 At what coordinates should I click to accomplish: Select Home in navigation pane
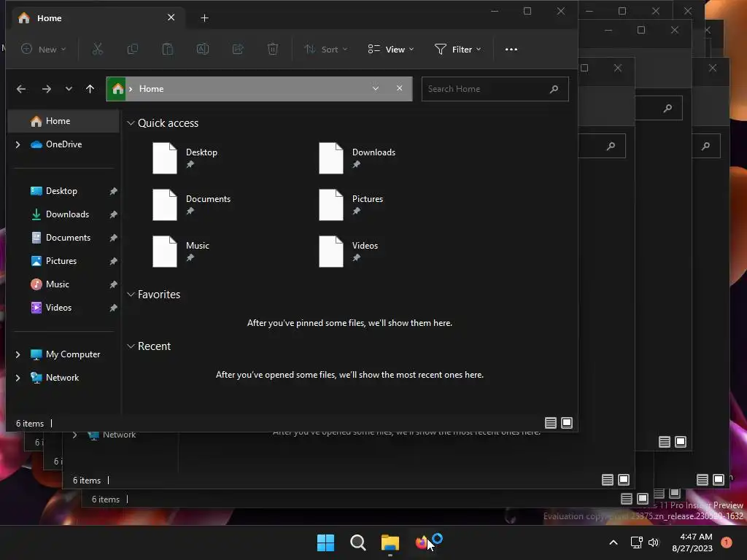(63, 121)
